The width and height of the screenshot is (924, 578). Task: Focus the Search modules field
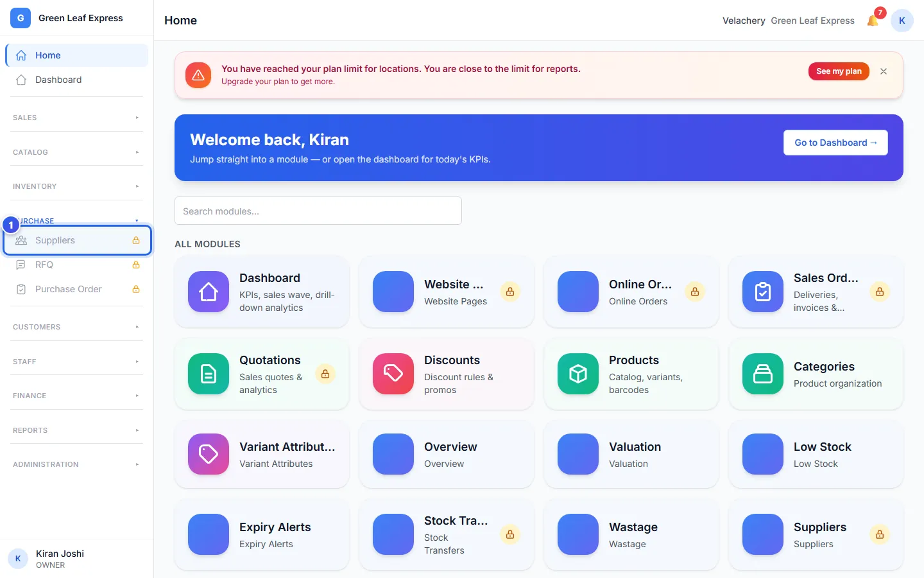tap(318, 211)
